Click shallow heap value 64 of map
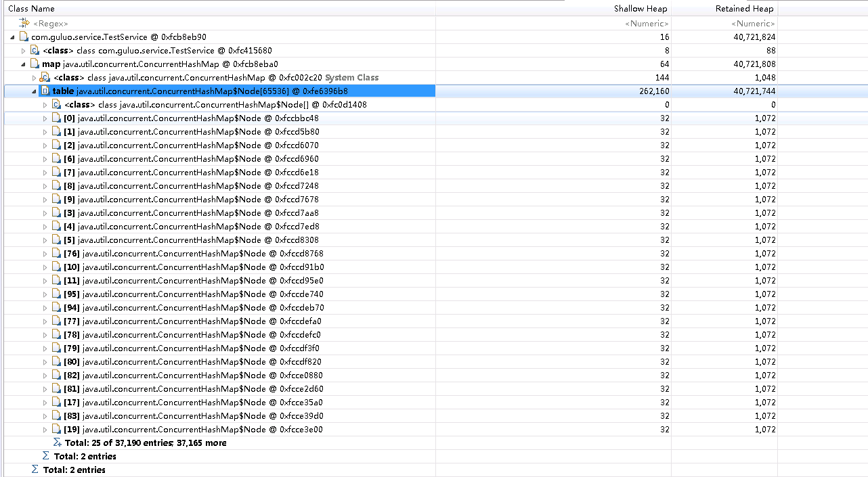This screenshot has height=477, width=868. (x=664, y=64)
